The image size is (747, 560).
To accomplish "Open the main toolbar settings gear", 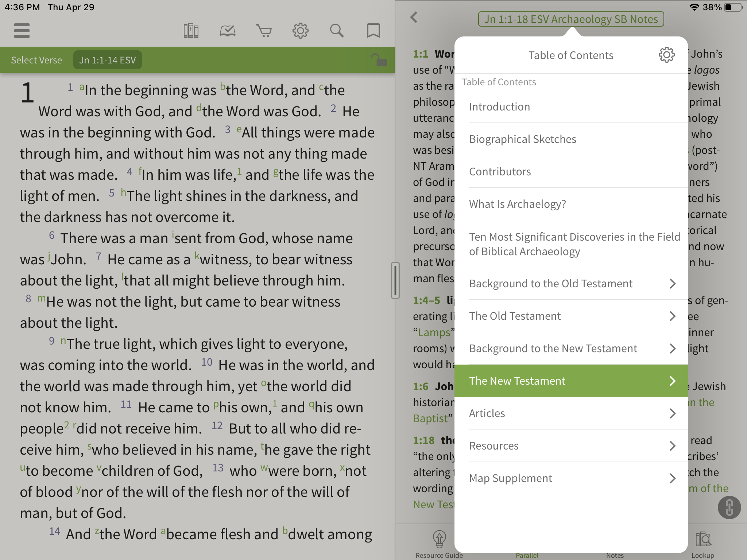I will (x=300, y=31).
